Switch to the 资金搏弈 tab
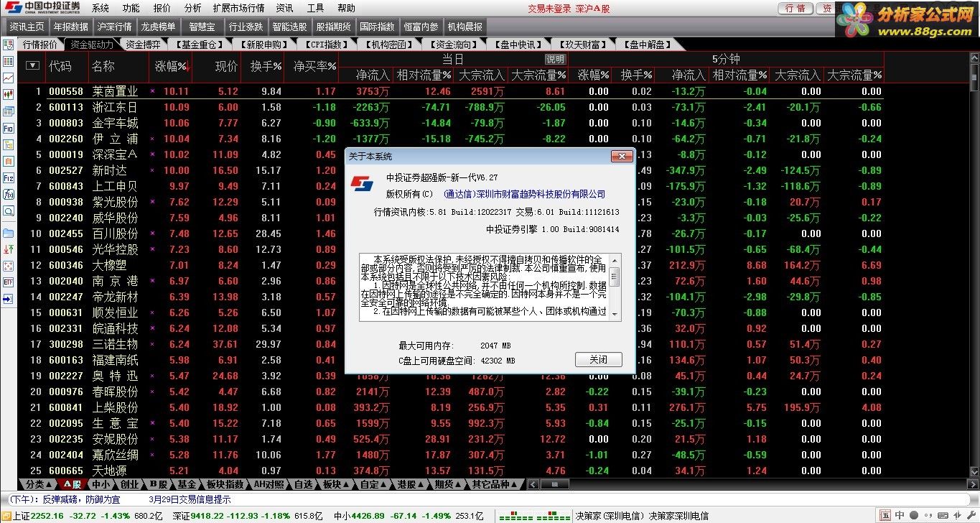This screenshot has width=980, height=523. click(x=144, y=45)
